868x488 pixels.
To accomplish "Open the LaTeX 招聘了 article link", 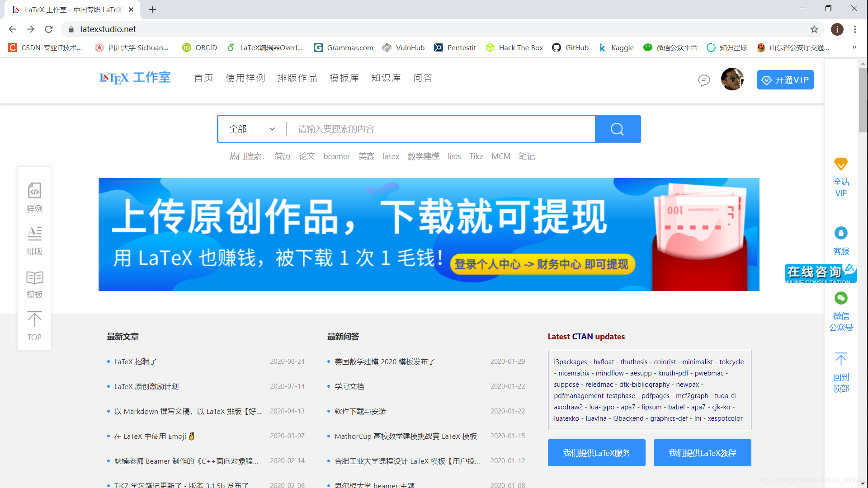I will 136,361.
